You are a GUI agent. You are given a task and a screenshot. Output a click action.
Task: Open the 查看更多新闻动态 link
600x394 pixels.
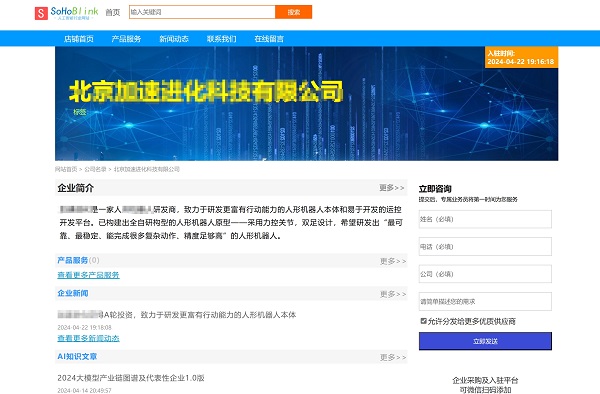coord(88,338)
